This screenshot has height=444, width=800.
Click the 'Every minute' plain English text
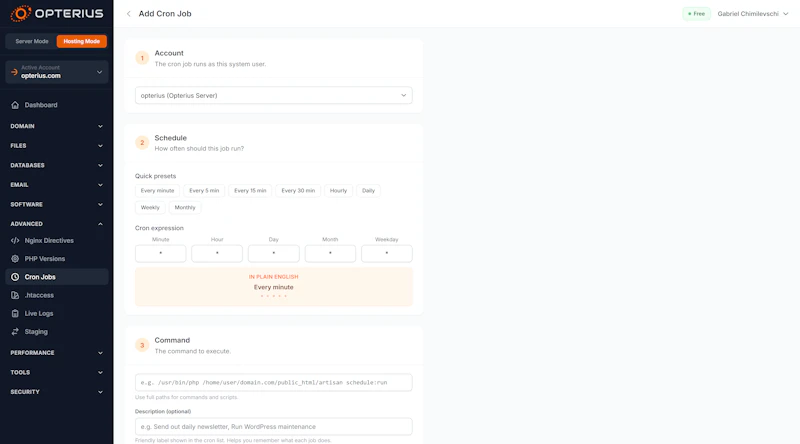tap(273, 287)
